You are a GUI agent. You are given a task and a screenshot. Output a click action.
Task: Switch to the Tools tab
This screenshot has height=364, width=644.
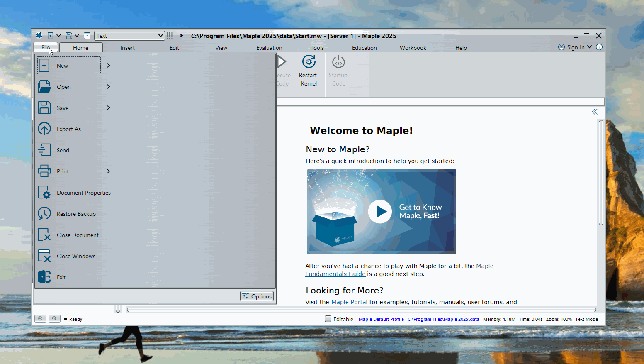point(317,48)
